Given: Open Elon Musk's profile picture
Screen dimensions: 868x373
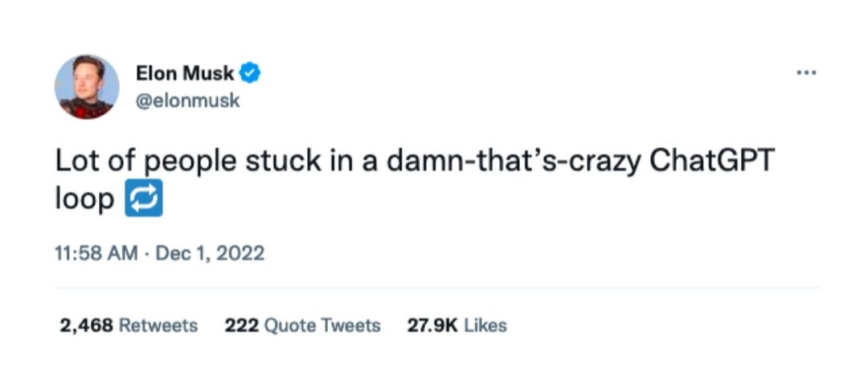Looking at the screenshot, I should pyautogui.click(x=87, y=86).
